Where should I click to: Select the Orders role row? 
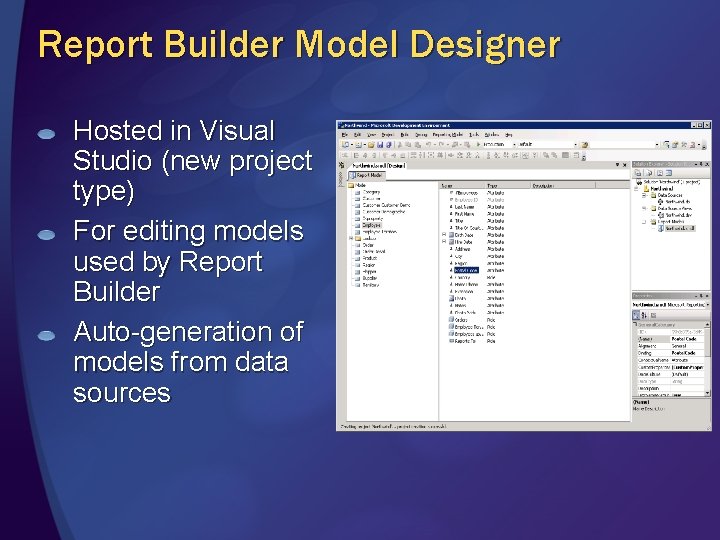pyautogui.click(x=473, y=320)
